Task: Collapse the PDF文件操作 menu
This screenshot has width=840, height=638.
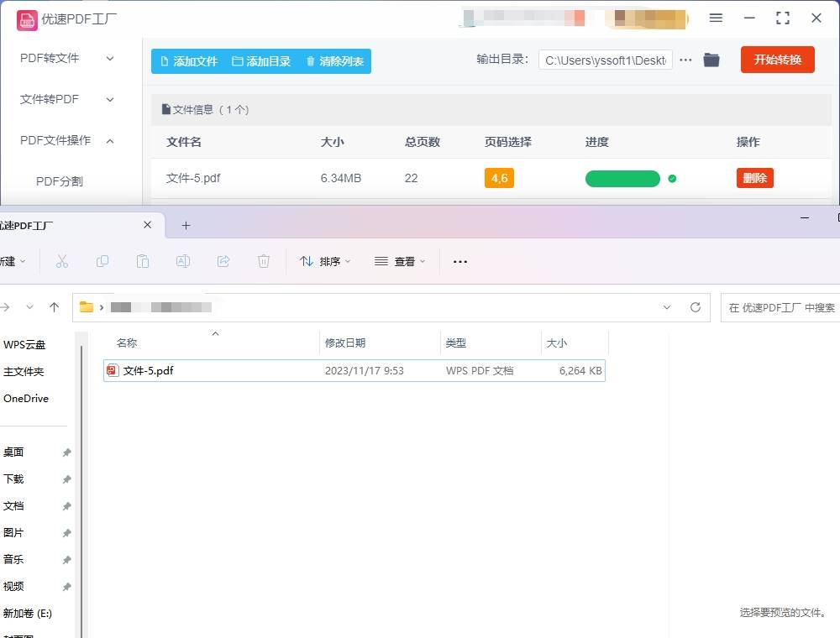Action: [67, 141]
